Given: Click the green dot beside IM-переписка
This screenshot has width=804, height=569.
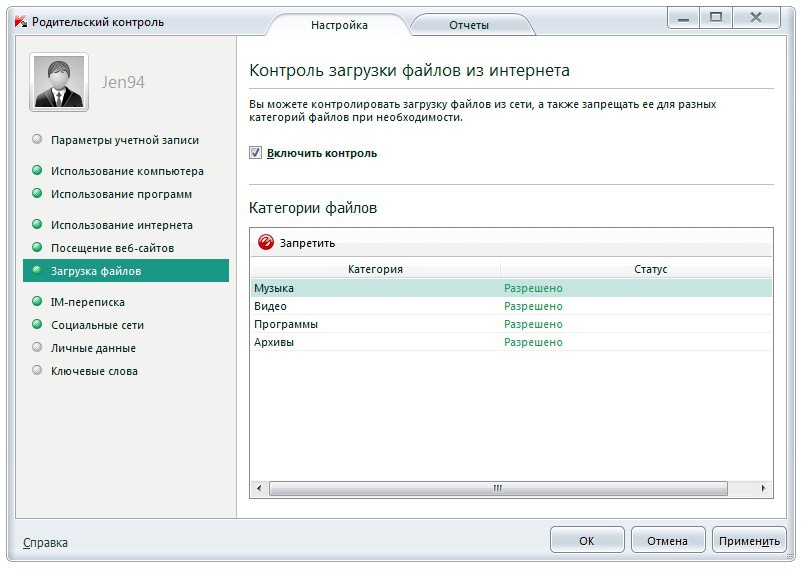Looking at the screenshot, I should (x=38, y=302).
